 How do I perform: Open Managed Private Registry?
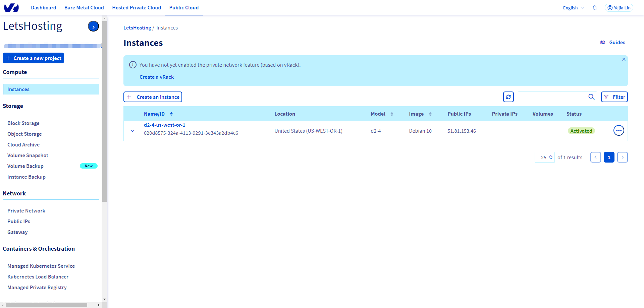pos(37,288)
